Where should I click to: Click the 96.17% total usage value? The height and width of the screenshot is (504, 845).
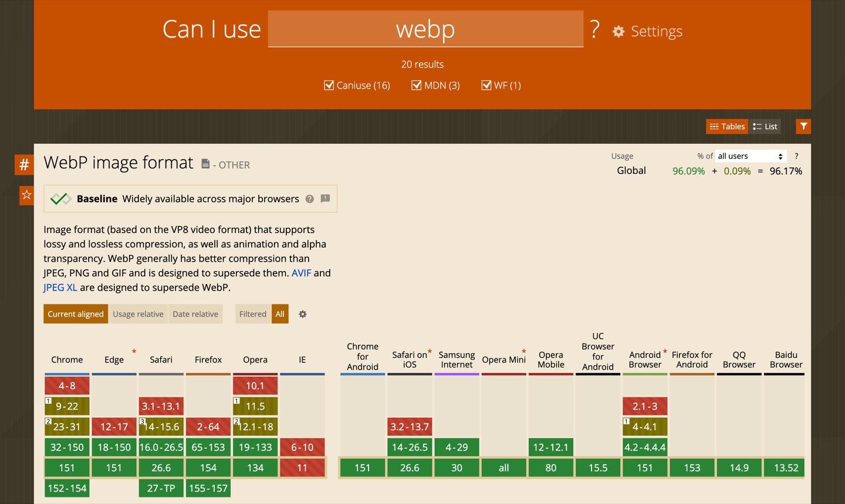pyautogui.click(x=786, y=171)
